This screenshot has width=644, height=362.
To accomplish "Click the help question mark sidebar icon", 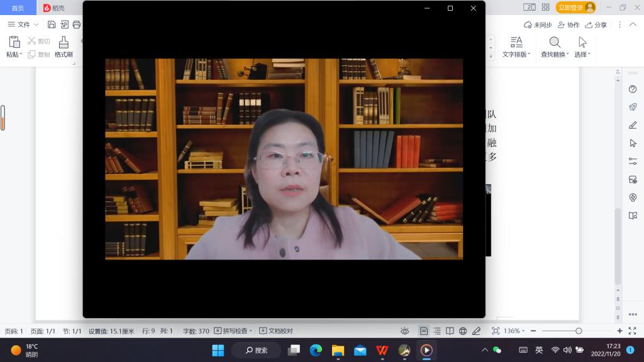I will click(633, 89).
